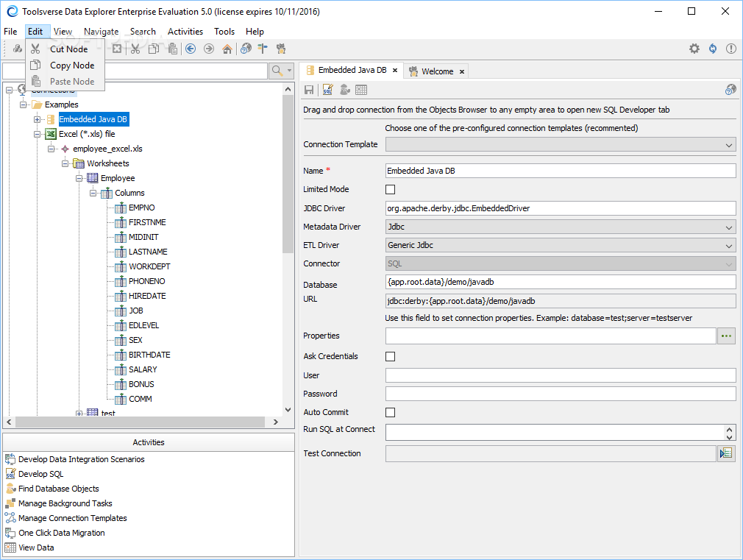Open the Connection Template dropdown

tap(561, 145)
